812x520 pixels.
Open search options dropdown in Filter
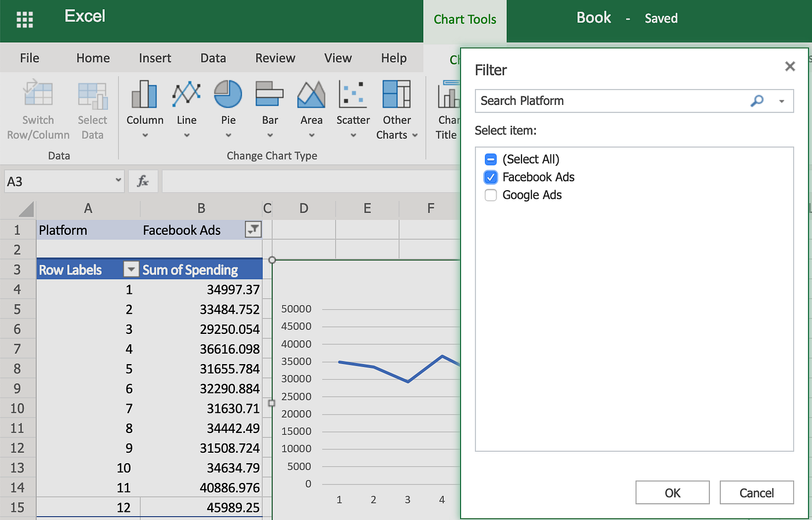pos(781,101)
